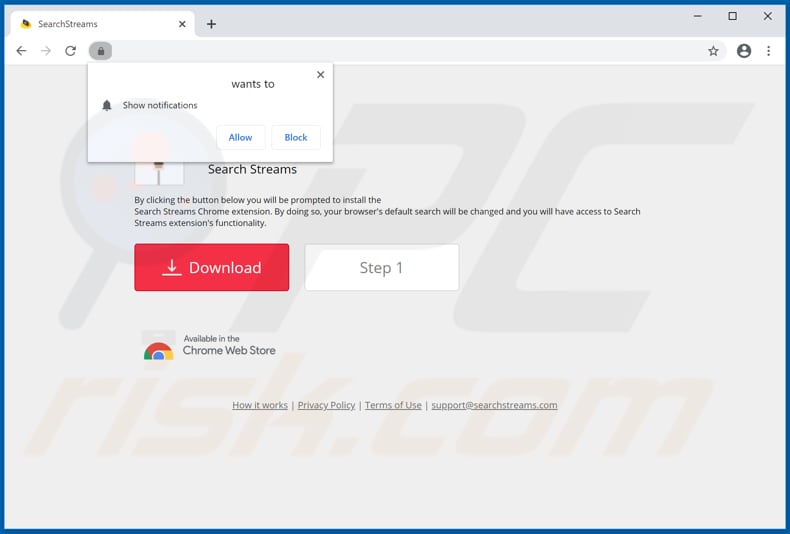This screenshot has width=790, height=534.
Task: Bookmark this page with the star icon
Action: coord(713,51)
